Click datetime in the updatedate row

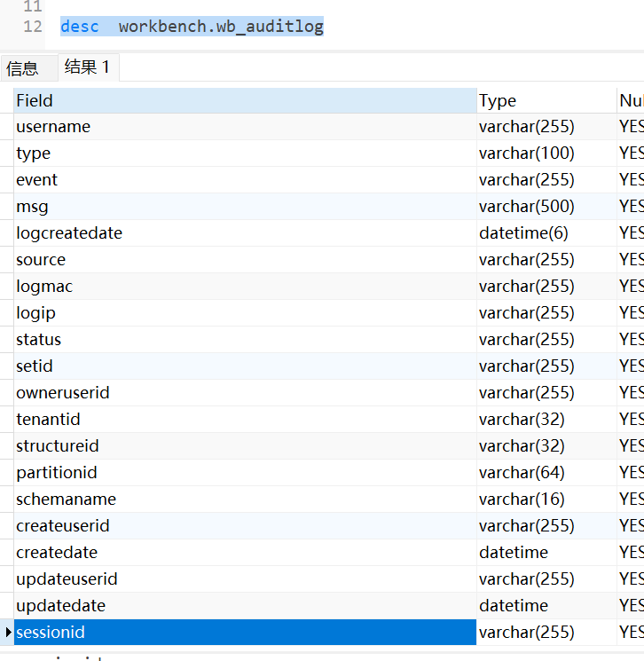point(514,605)
